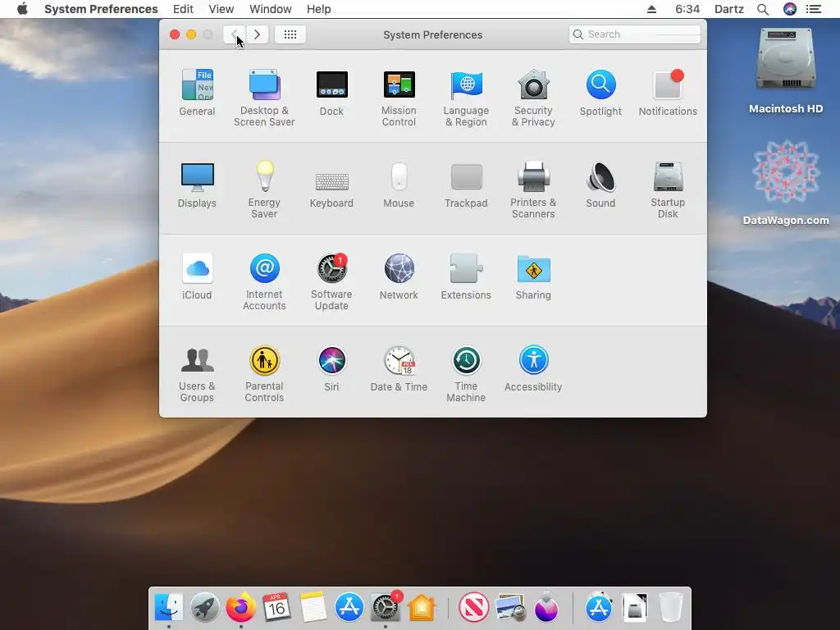Click the back navigation arrow in toolbar
Viewport: 840px width, 630px height.
(x=235, y=34)
